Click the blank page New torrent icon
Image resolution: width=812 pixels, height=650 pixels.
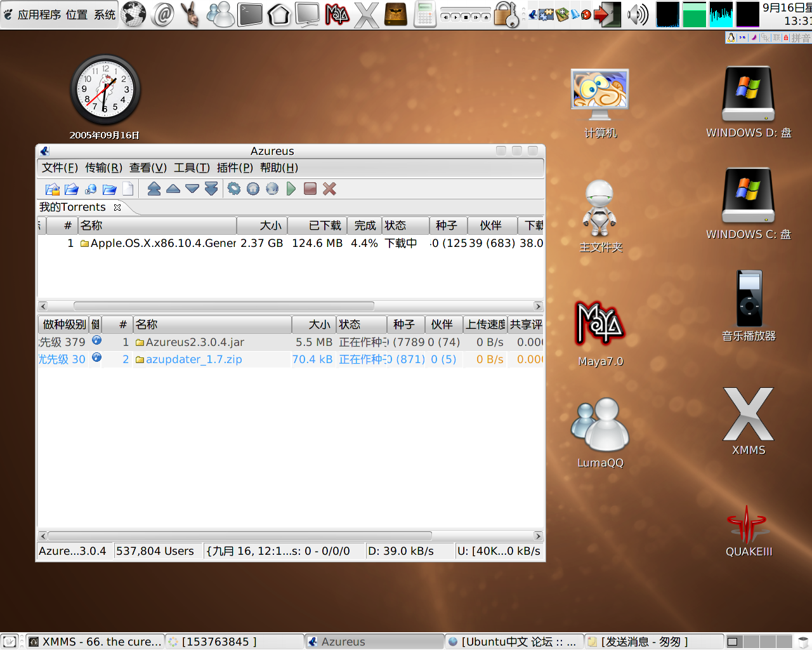click(x=128, y=189)
